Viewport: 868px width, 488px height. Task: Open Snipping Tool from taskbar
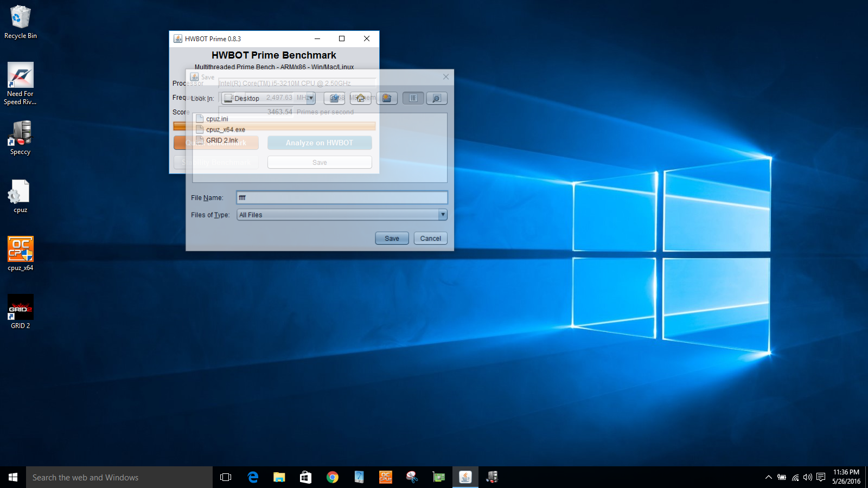[x=412, y=477]
